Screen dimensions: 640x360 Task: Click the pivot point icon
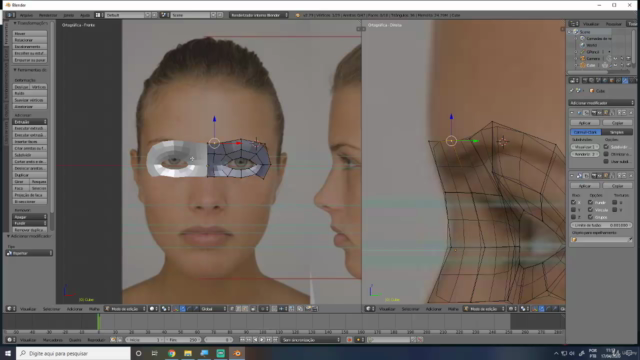coord(166,309)
